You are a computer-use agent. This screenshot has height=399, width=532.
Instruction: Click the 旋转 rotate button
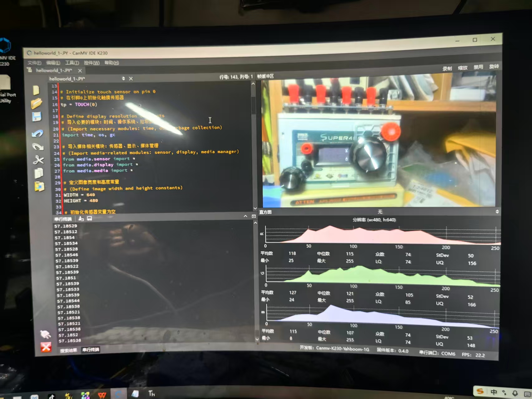(x=494, y=66)
